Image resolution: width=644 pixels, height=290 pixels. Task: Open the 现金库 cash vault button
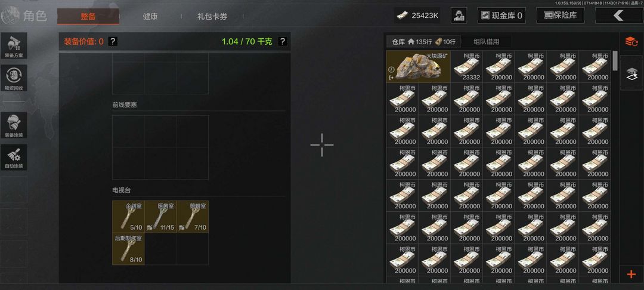[501, 16]
